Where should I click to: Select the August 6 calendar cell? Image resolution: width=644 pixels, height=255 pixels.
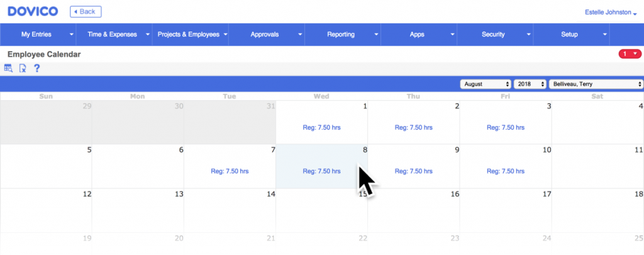point(138,166)
